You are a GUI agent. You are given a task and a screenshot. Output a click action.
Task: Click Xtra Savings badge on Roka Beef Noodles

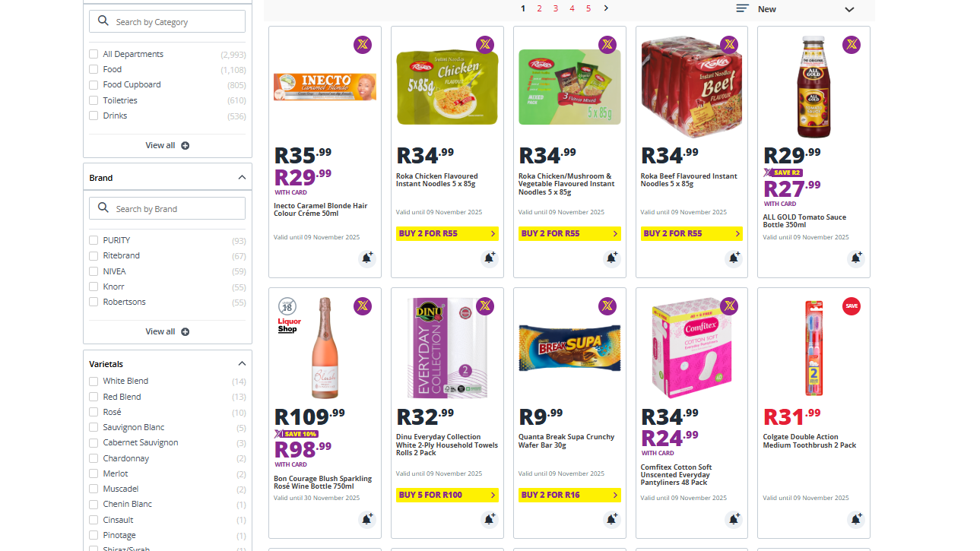(729, 45)
